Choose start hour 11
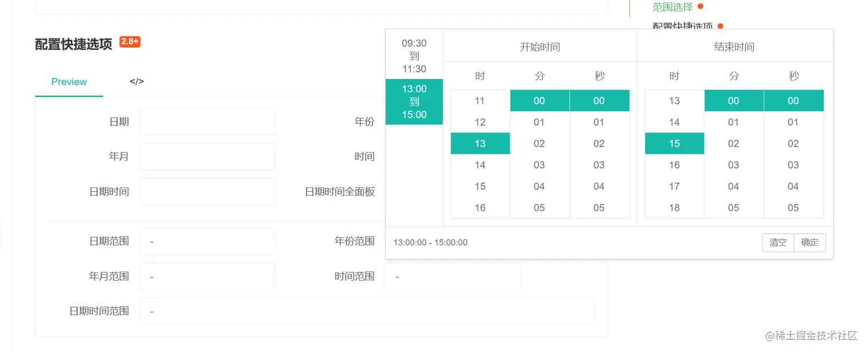 point(480,101)
